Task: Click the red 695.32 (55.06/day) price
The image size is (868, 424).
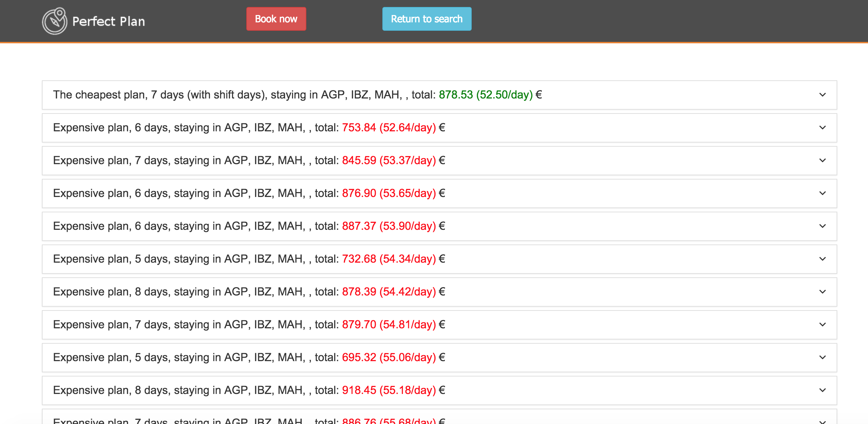Action: [x=389, y=358]
